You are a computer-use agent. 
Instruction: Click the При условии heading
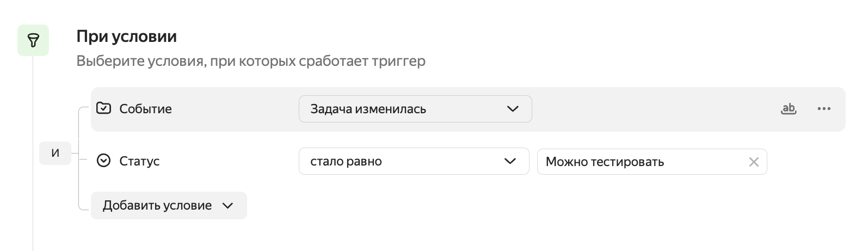click(126, 36)
